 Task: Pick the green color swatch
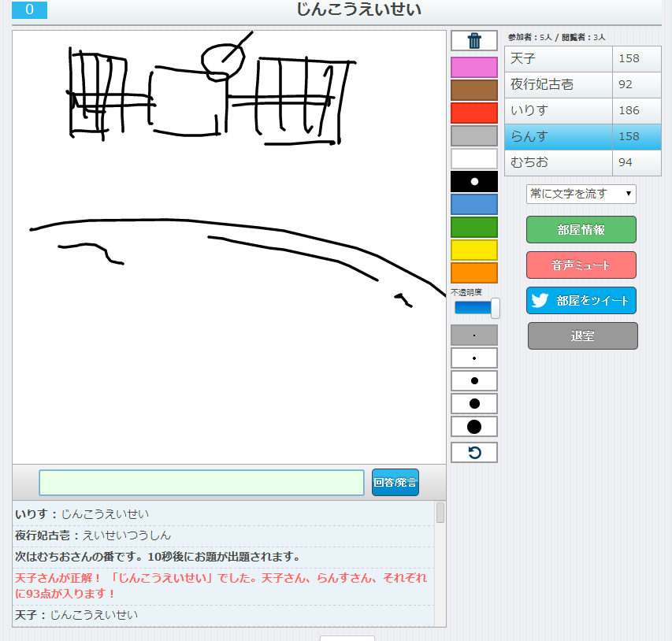pos(474,227)
